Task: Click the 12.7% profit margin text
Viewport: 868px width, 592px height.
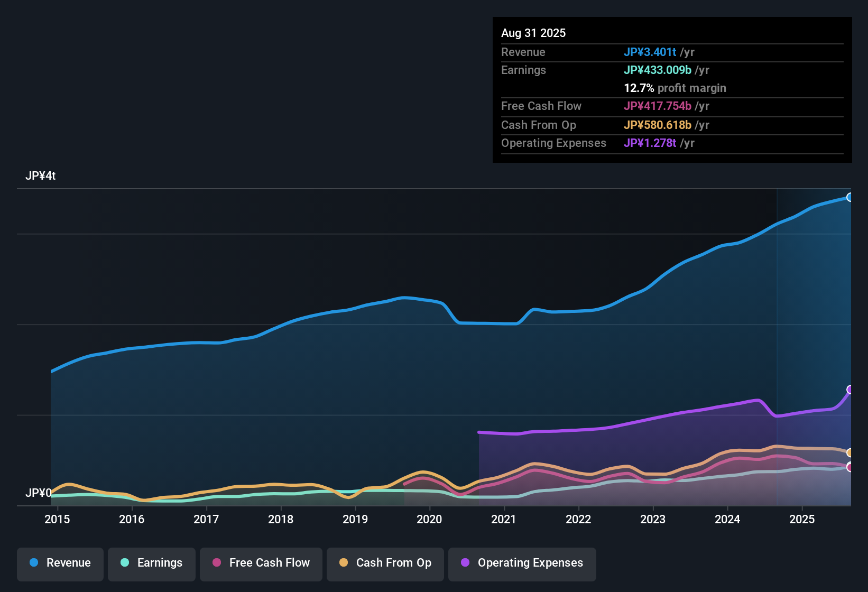Action: [x=675, y=88]
